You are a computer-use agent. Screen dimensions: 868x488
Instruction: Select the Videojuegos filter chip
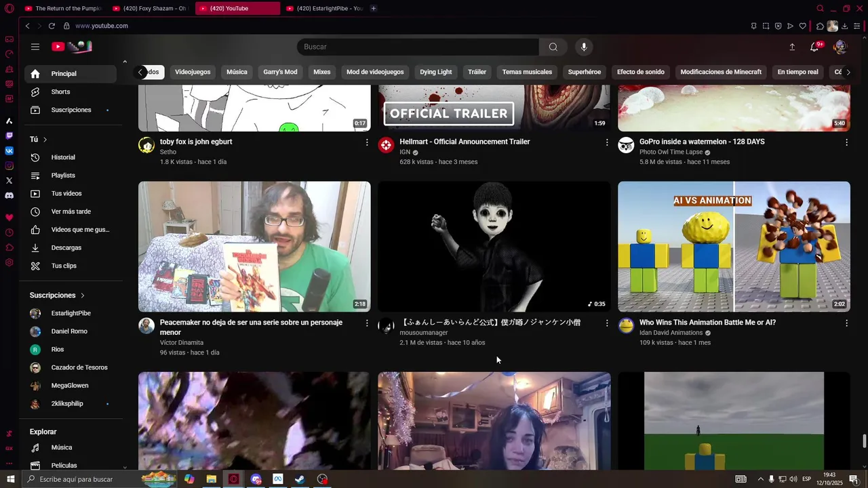(x=193, y=72)
